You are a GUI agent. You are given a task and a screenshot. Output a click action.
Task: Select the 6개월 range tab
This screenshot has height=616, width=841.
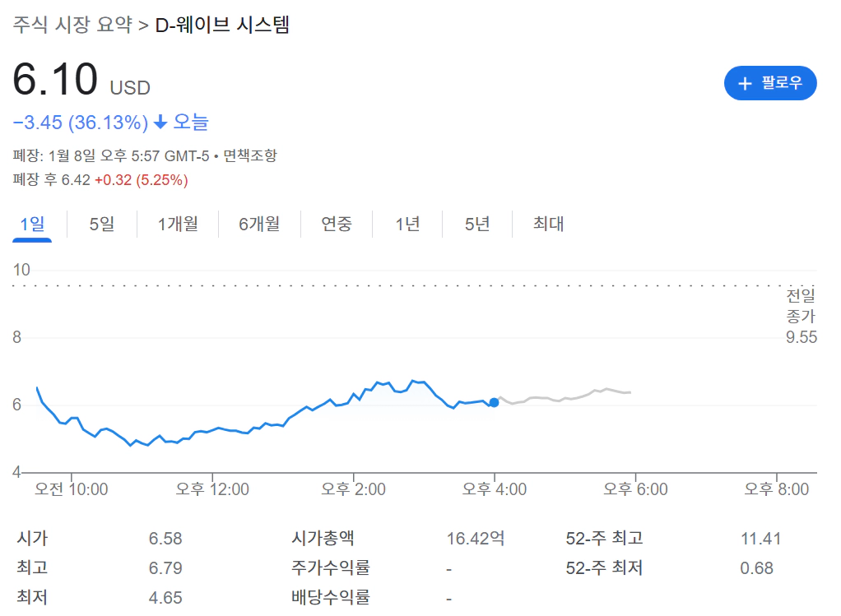pyautogui.click(x=259, y=224)
